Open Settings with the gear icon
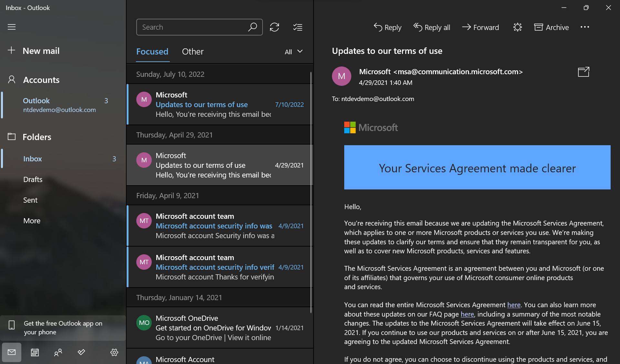This screenshot has width=620, height=364. [x=114, y=352]
